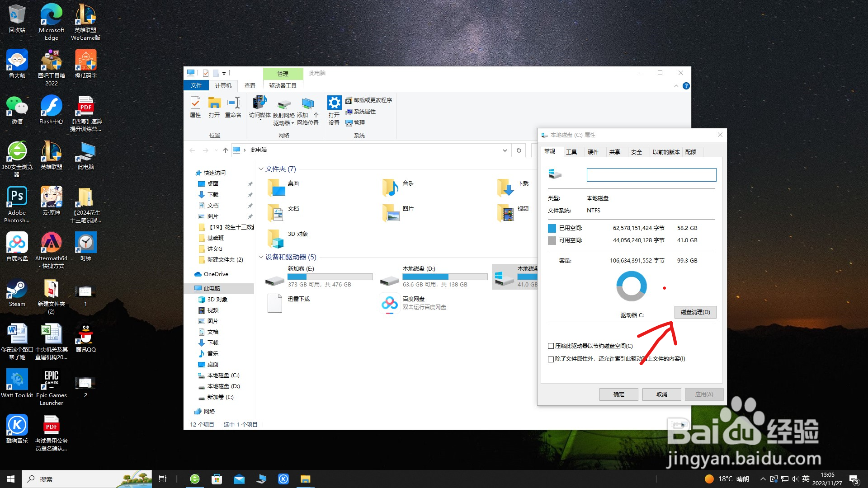
Task: Click the drive label text field
Action: [651, 175]
